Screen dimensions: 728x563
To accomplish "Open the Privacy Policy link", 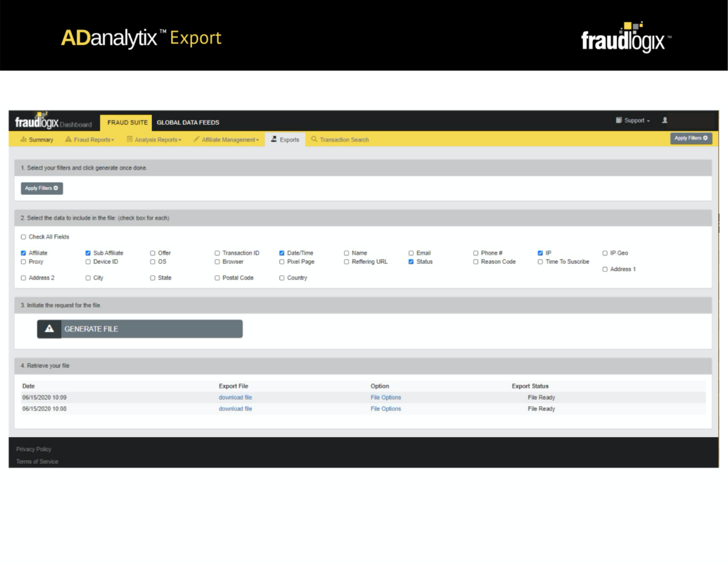I will coord(34,449).
